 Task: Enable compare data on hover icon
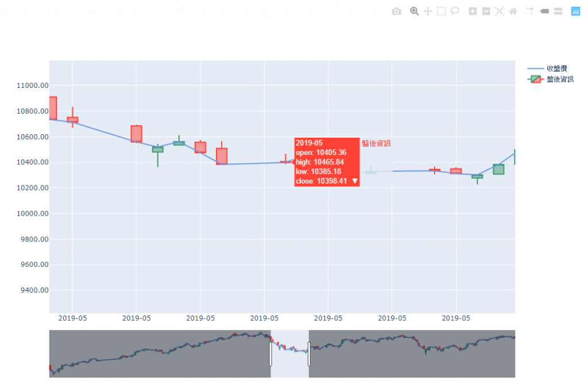tap(558, 11)
